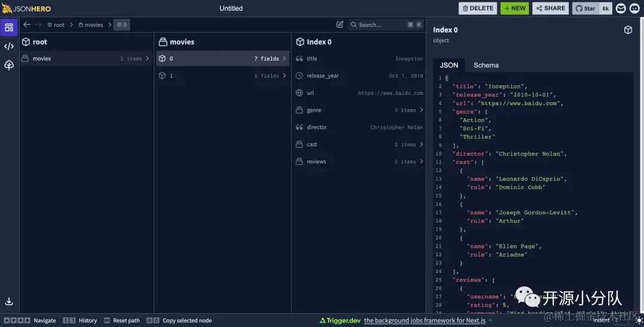Click the Index 0 heading in preview
644x327 pixels.
pos(445,30)
